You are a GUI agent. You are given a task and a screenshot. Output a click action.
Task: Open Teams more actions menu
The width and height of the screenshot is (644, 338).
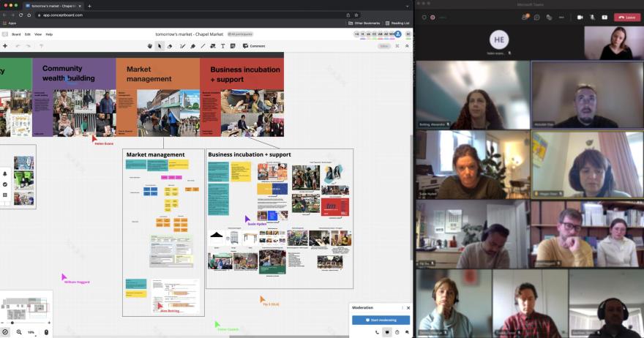point(561,17)
